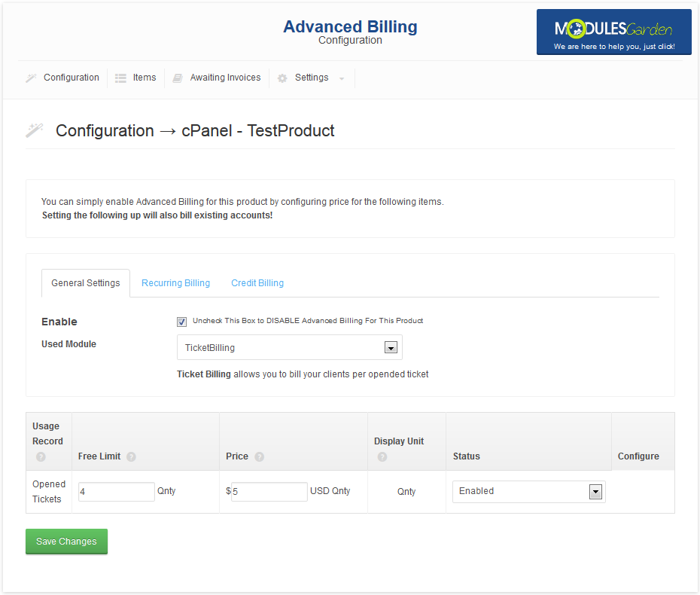Click the Save Changes button
The height and width of the screenshot is (595, 700).
click(66, 542)
